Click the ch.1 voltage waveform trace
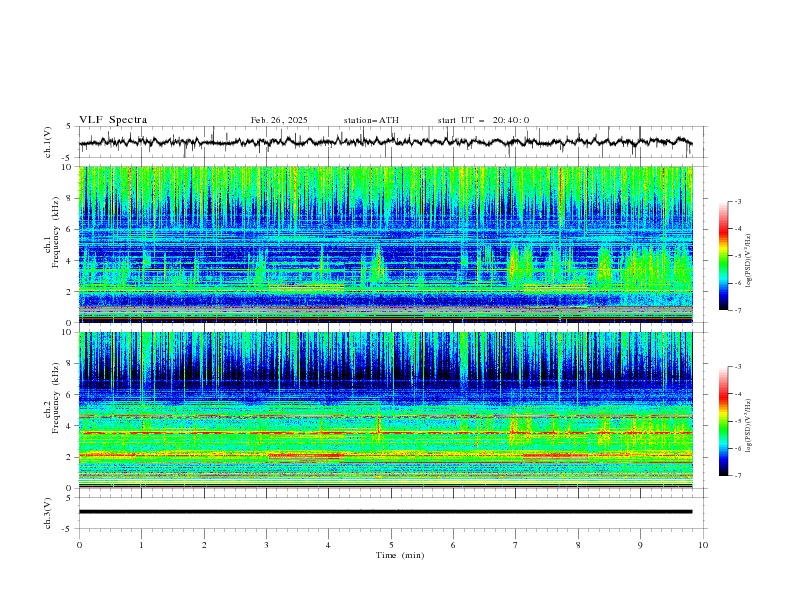This screenshot has width=792, height=612. point(385,142)
